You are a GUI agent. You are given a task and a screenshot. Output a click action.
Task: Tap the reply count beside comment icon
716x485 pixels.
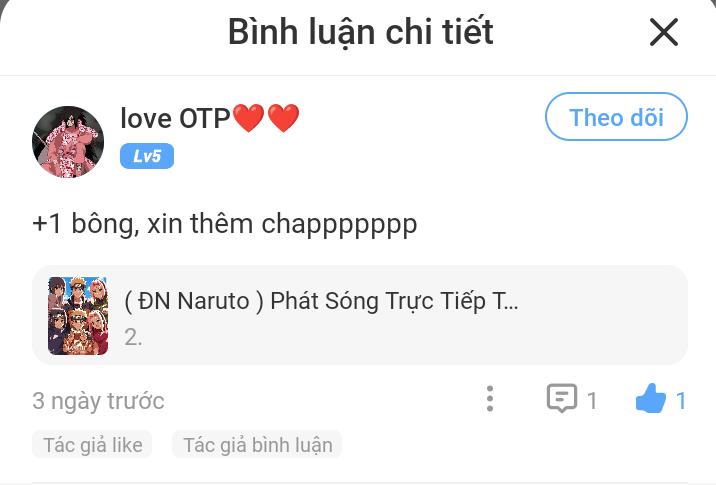coord(592,401)
